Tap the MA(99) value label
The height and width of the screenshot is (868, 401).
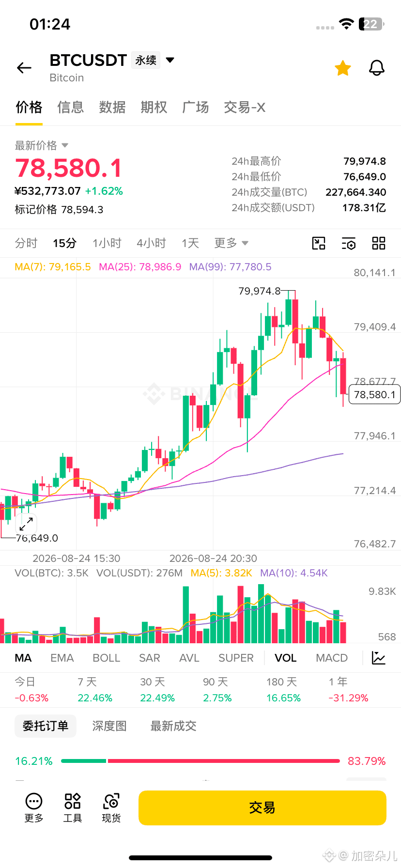tap(231, 267)
